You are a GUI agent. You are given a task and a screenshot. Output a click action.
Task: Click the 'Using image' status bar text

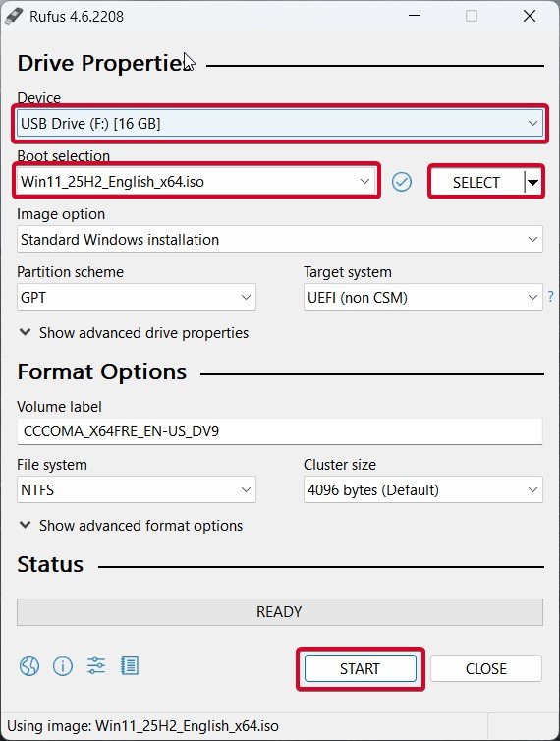142,726
